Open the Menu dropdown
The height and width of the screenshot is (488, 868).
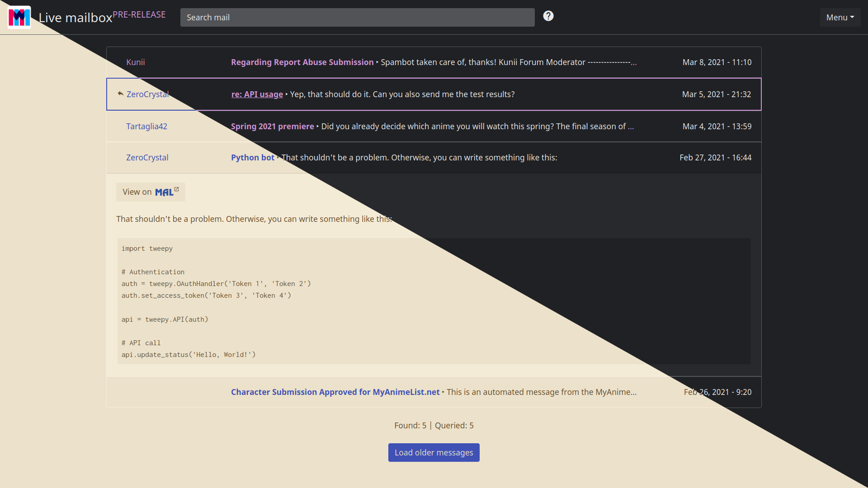pos(840,17)
